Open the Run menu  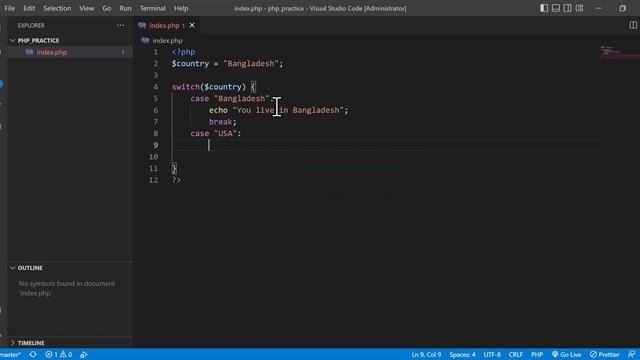coord(125,8)
